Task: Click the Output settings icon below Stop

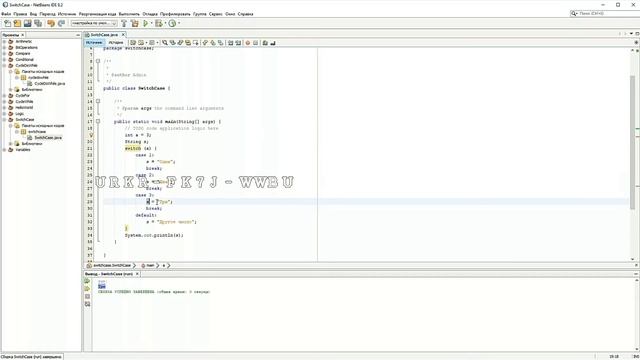Action: 87,304
